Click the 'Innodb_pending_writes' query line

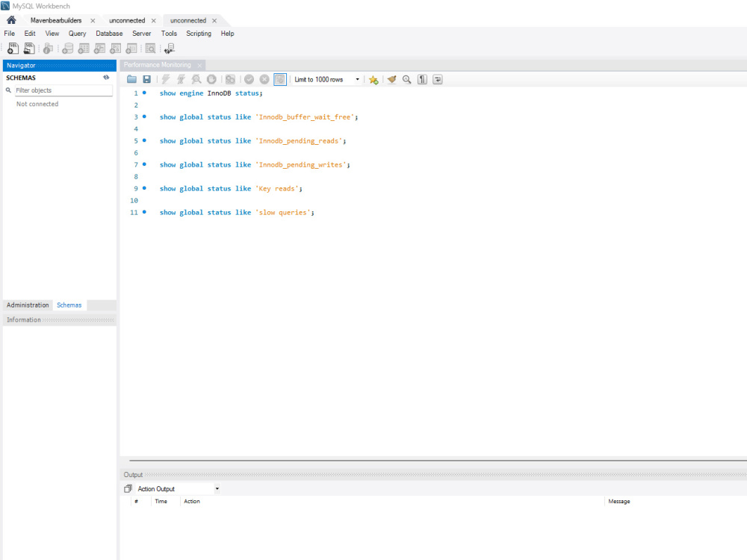(x=255, y=165)
